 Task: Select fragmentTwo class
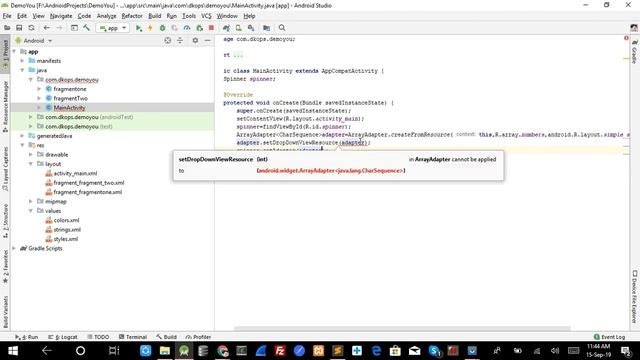click(x=70, y=98)
